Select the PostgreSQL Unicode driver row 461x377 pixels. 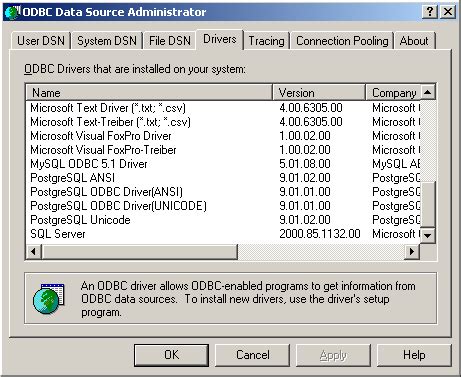tap(223, 220)
